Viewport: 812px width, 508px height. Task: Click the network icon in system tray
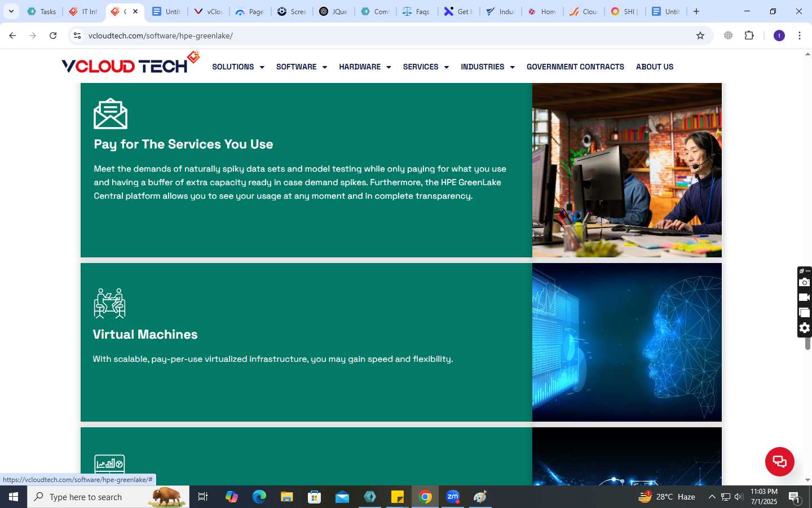[726, 497]
